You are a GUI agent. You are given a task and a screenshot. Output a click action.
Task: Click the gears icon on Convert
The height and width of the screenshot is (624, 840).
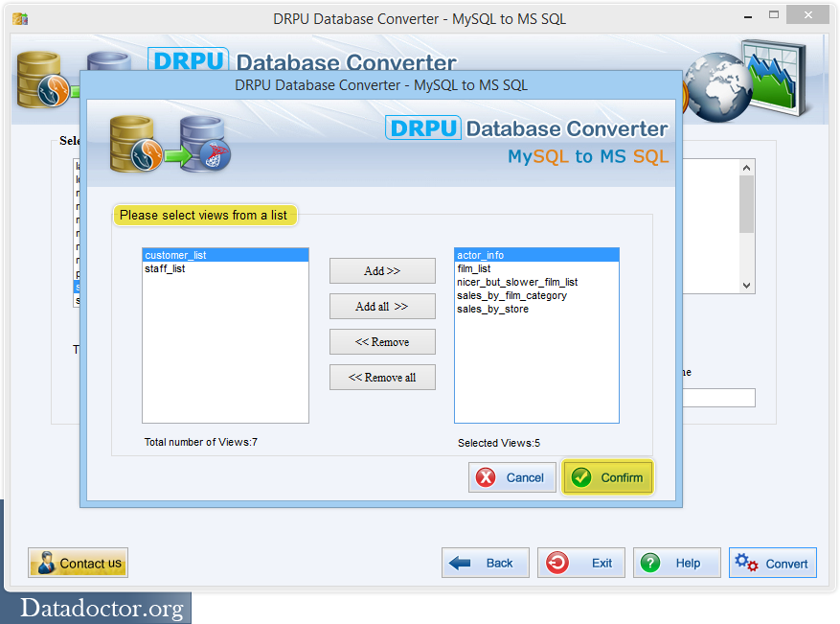tap(746, 563)
